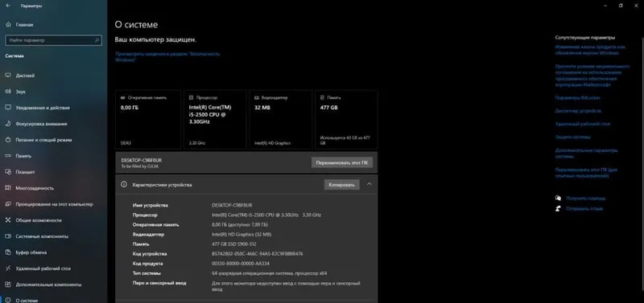This screenshot has width=644, height=303.
Task: Click the RAM chip icon on Оперативная память card
Action: 123,98
